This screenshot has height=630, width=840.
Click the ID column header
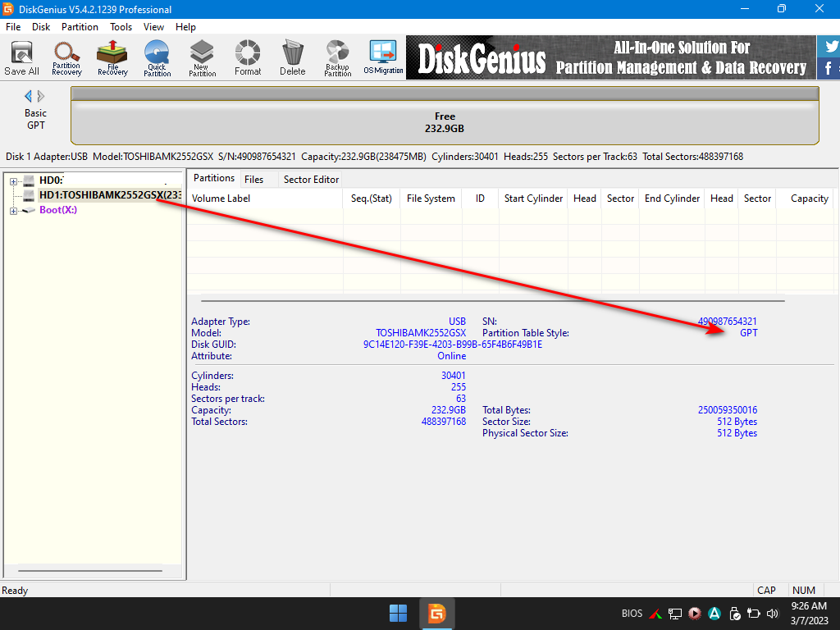click(480, 199)
